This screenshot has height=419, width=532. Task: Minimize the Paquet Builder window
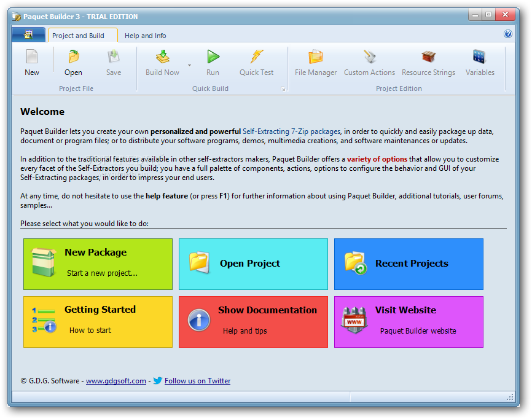tap(475, 15)
